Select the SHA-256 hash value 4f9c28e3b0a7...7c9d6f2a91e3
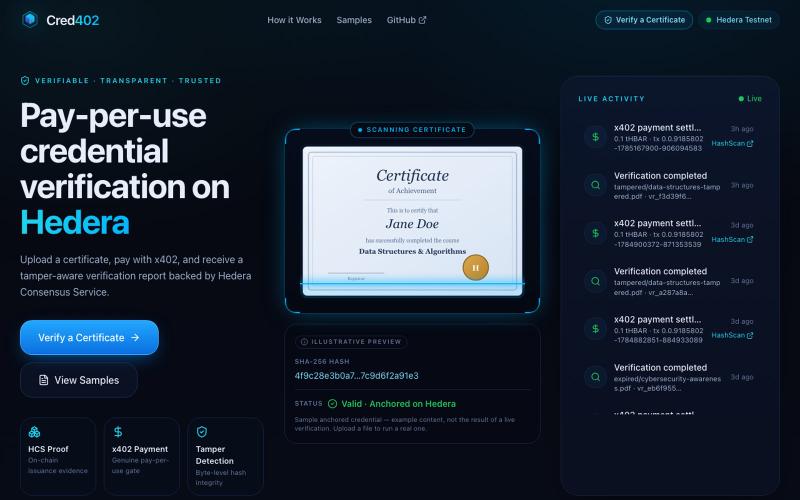This screenshot has width=800, height=500. tap(356, 376)
